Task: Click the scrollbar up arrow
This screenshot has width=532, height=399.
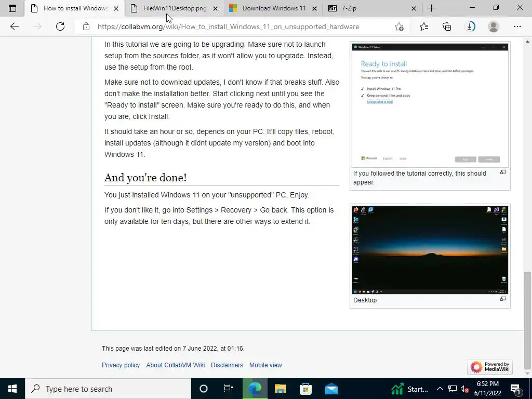Action: (527, 42)
